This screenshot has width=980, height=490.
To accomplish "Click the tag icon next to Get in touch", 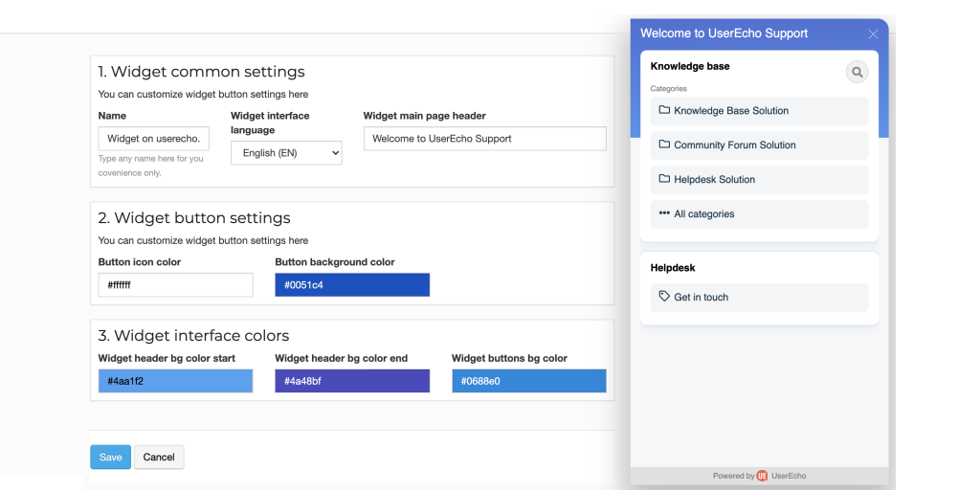I will tap(664, 297).
